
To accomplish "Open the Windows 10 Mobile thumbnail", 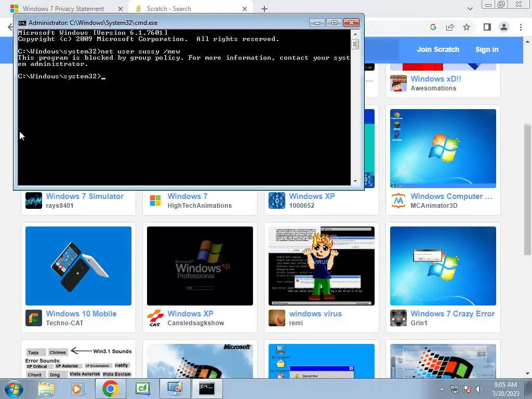I will tap(78, 265).
